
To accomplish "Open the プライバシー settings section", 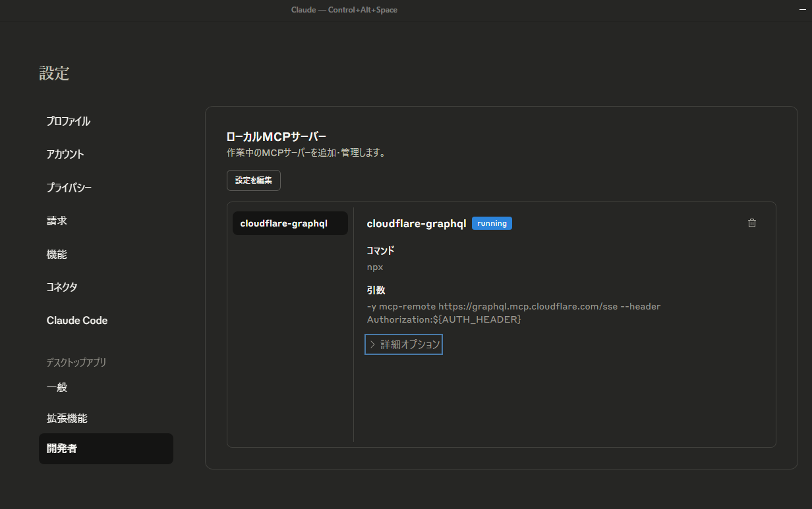I will (69, 188).
